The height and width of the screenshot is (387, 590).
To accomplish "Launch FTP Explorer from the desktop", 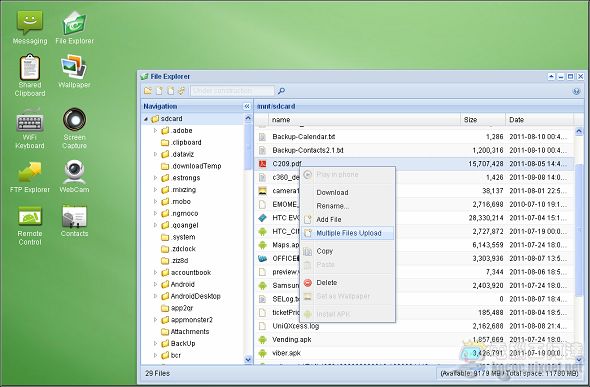I will pyautogui.click(x=30, y=177).
